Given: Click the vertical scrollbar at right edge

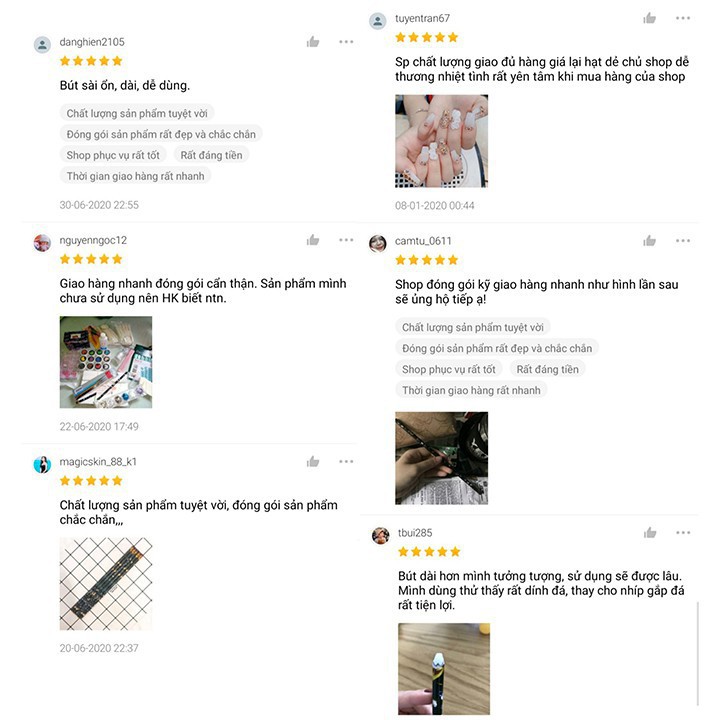Looking at the screenshot, I should pyautogui.click(x=698, y=653).
